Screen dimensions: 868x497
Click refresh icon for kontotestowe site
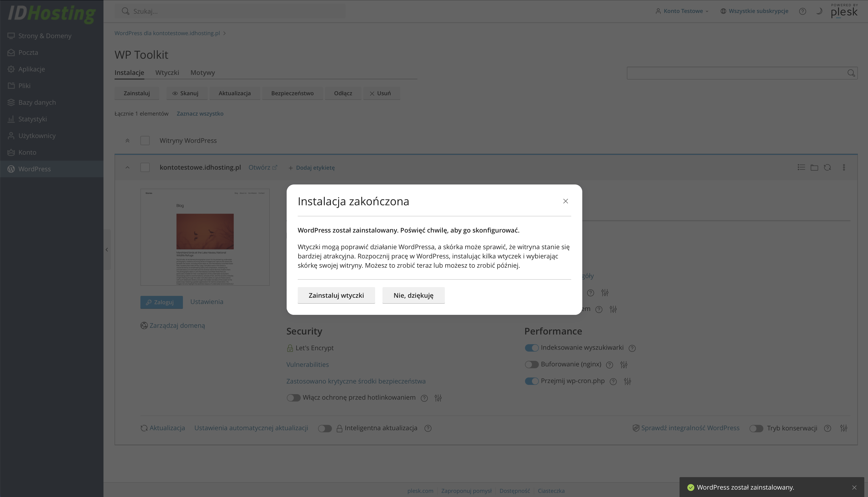coord(827,168)
